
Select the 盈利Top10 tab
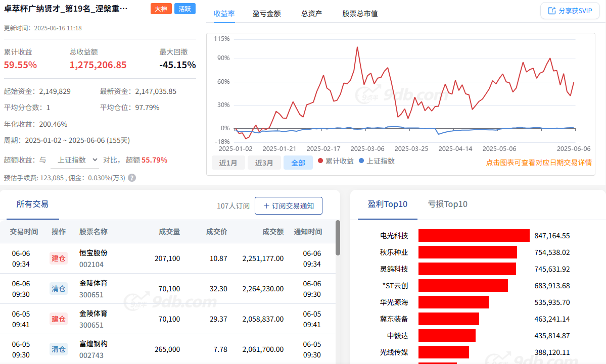pos(387,204)
